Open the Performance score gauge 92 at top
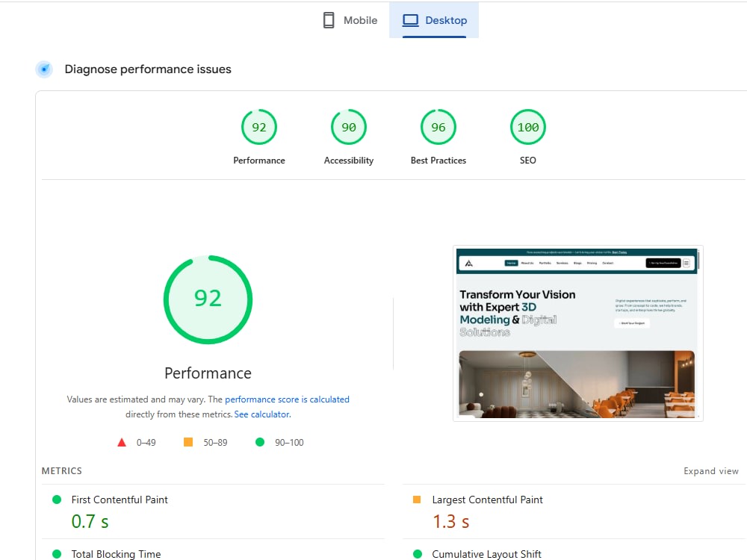Image resolution: width=747 pixels, height=560 pixels. (x=259, y=127)
